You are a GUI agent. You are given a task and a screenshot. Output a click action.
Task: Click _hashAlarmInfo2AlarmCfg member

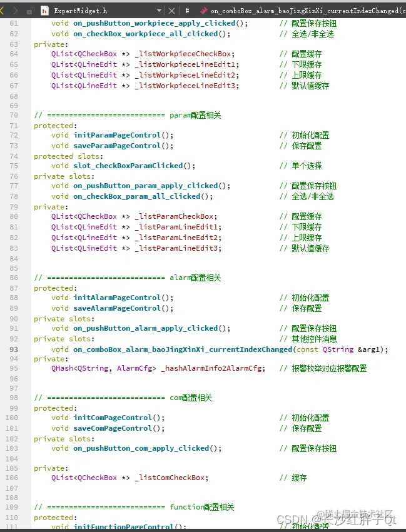[x=211, y=368]
